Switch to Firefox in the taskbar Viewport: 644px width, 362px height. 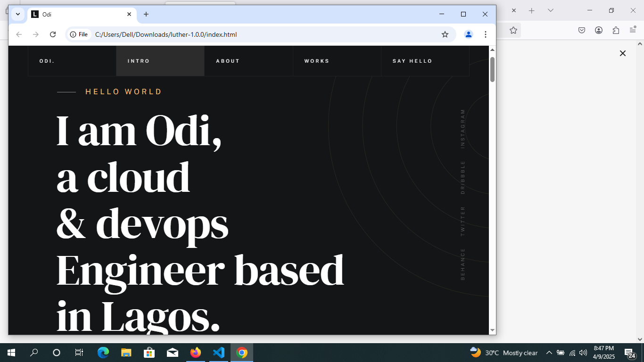tap(195, 353)
